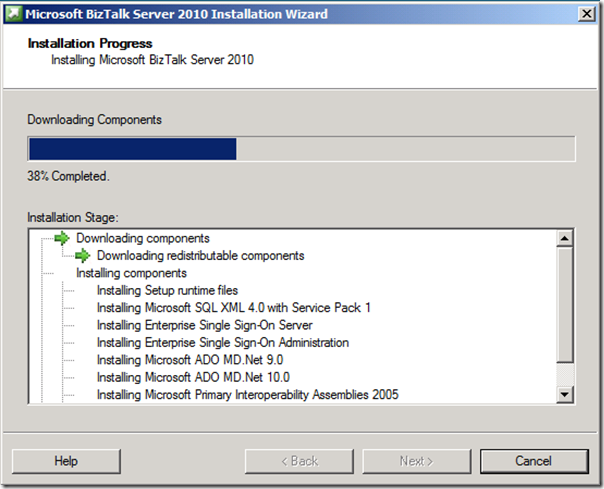
Task: Click Installing Microsoft BizTalk Server 2010 subtitle
Action: click(153, 60)
